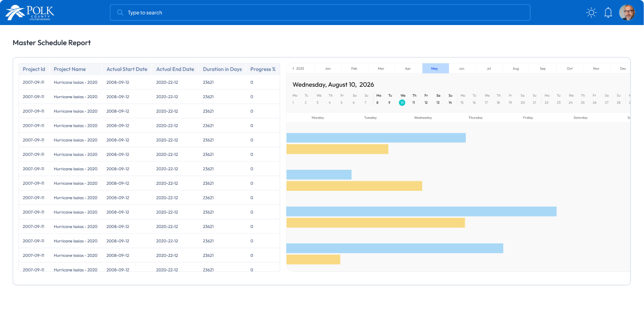Viewport: 644px width, 312px height.
Task: Sort by Progress % column header
Action: point(263,69)
